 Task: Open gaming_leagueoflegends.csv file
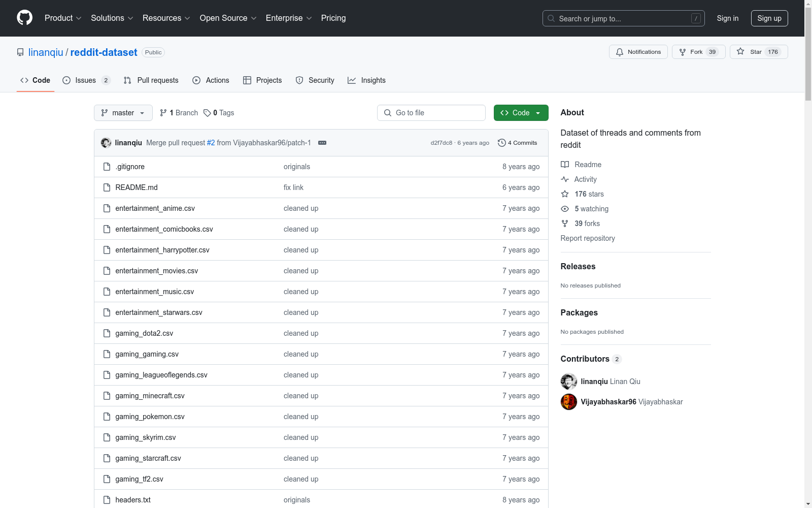161,375
